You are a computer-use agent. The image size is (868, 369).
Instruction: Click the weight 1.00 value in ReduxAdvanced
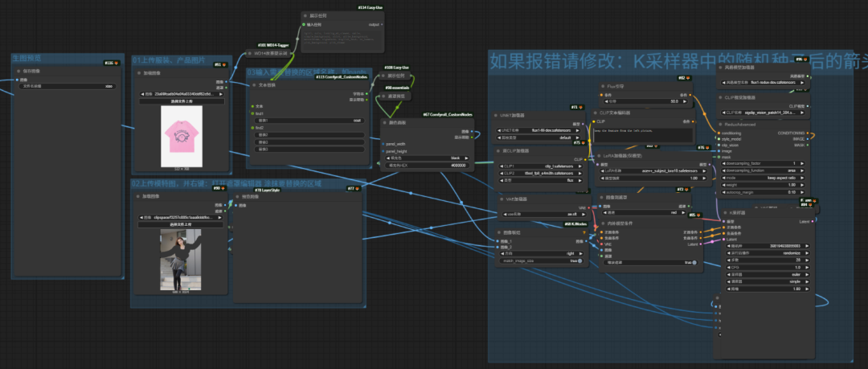pos(762,185)
